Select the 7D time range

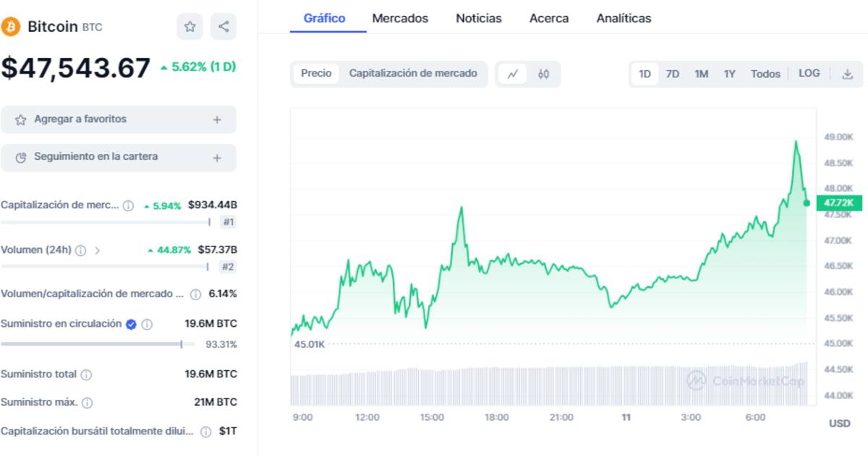(x=673, y=73)
